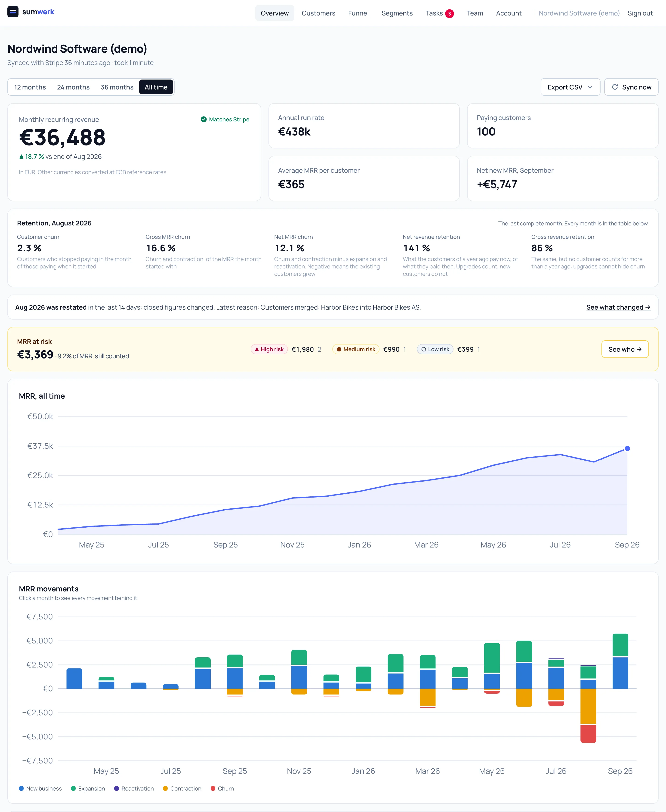The image size is (666, 812).
Task: Click the Retention, August 2026 heading
Action: point(54,223)
